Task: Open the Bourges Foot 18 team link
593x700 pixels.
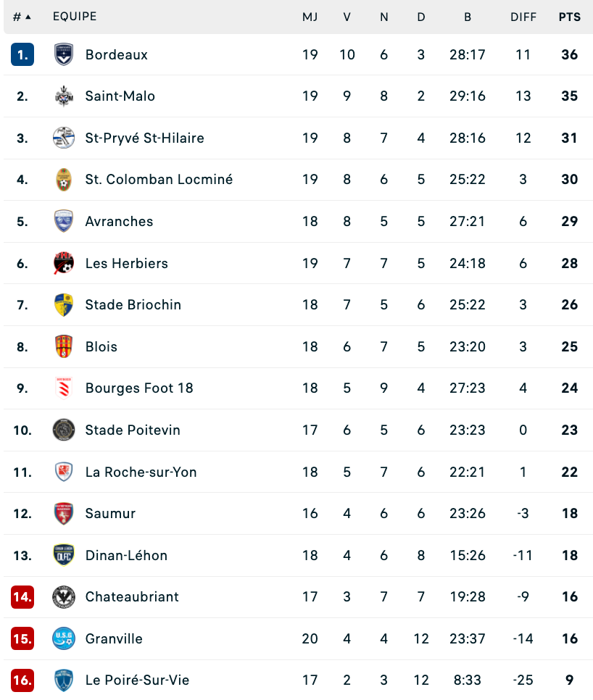Action: click(139, 388)
